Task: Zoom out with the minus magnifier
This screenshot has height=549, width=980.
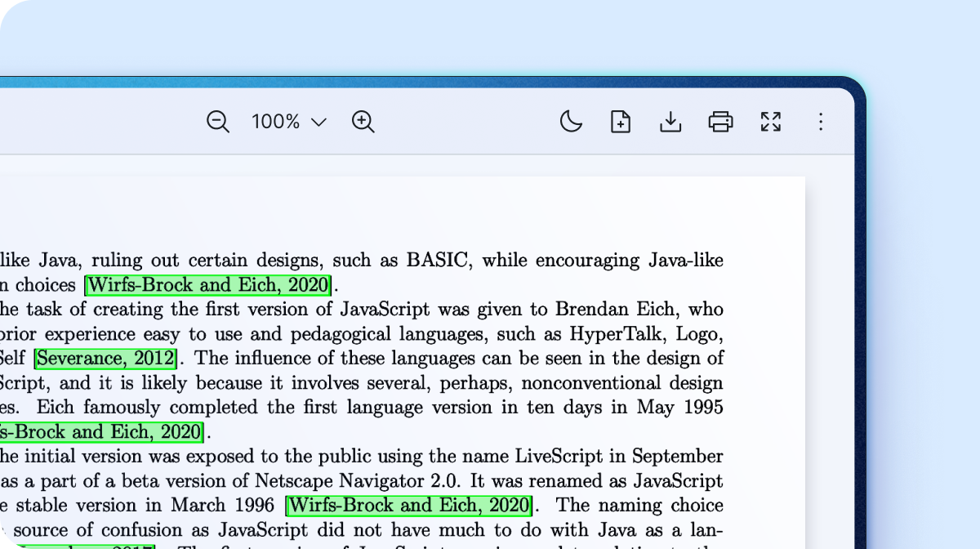Action: (x=218, y=122)
